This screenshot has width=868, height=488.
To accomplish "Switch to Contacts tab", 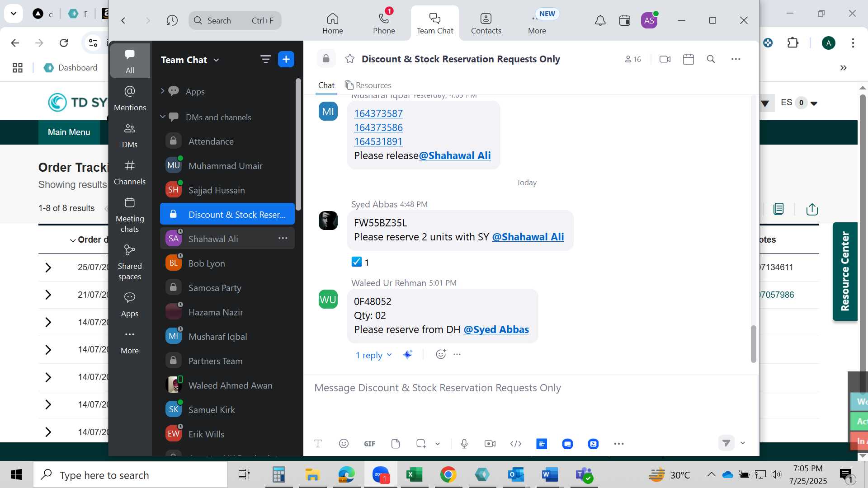I will tap(486, 23).
